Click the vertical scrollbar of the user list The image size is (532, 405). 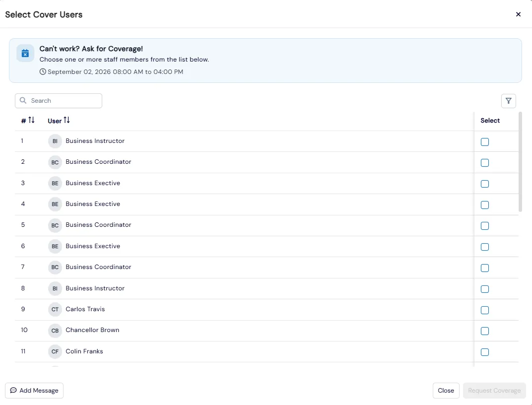click(x=520, y=162)
